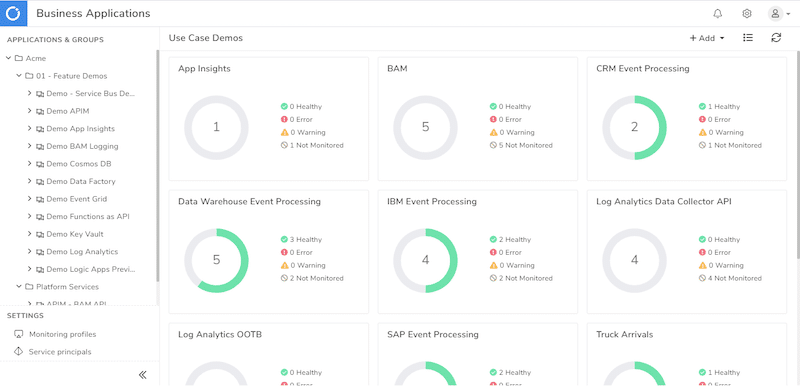The image size is (800, 386).
Task: Click Not Monitored icon in IBM card
Action: (493, 278)
